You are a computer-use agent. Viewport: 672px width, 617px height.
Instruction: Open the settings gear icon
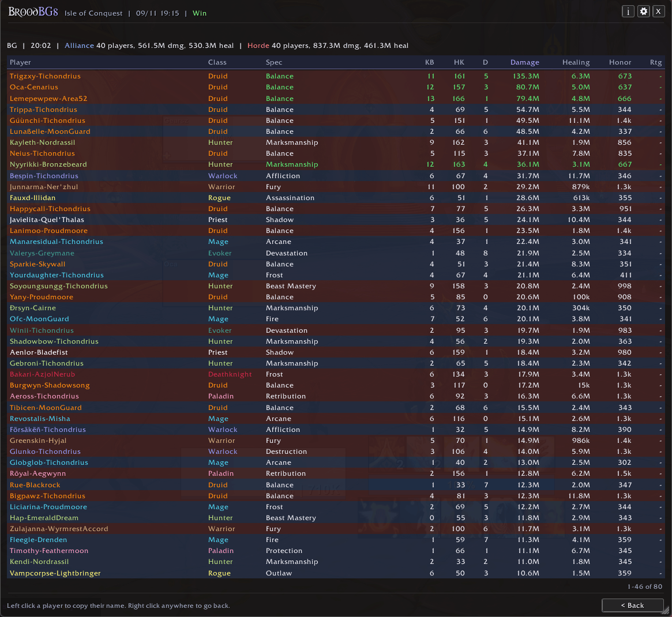[x=643, y=12]
